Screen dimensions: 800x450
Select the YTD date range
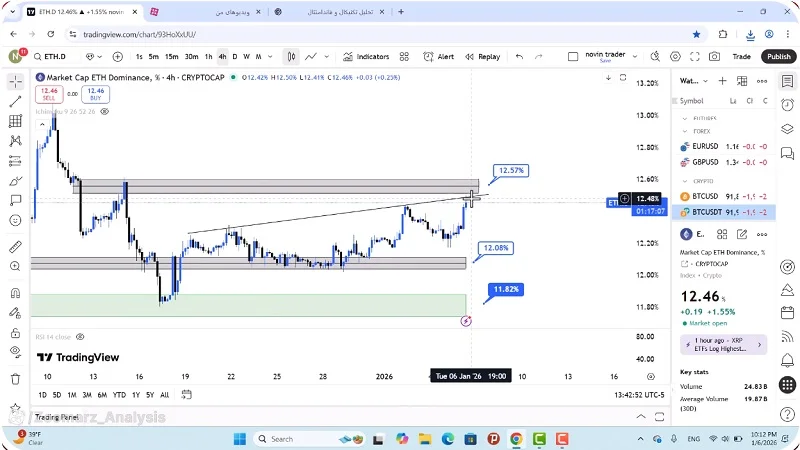click(119, 394)
